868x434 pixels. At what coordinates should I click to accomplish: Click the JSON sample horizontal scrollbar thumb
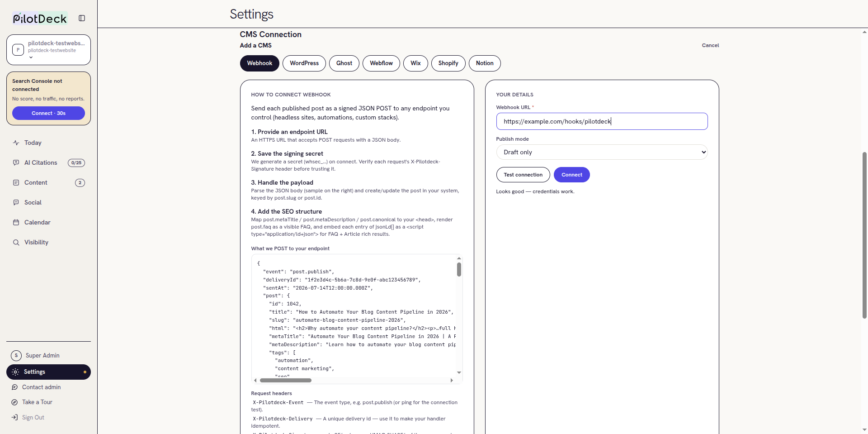286,381
